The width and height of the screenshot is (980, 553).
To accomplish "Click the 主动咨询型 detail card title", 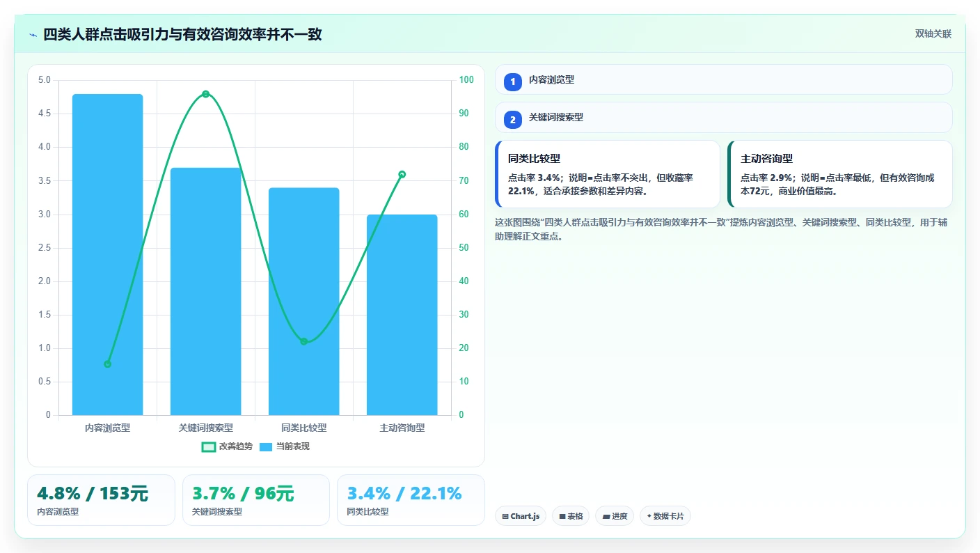I will click(766, 159).
